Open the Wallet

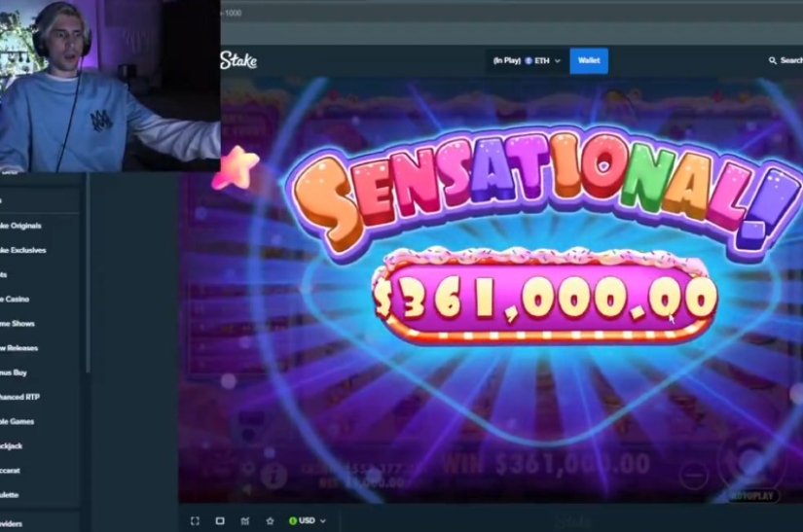[589, 61]
